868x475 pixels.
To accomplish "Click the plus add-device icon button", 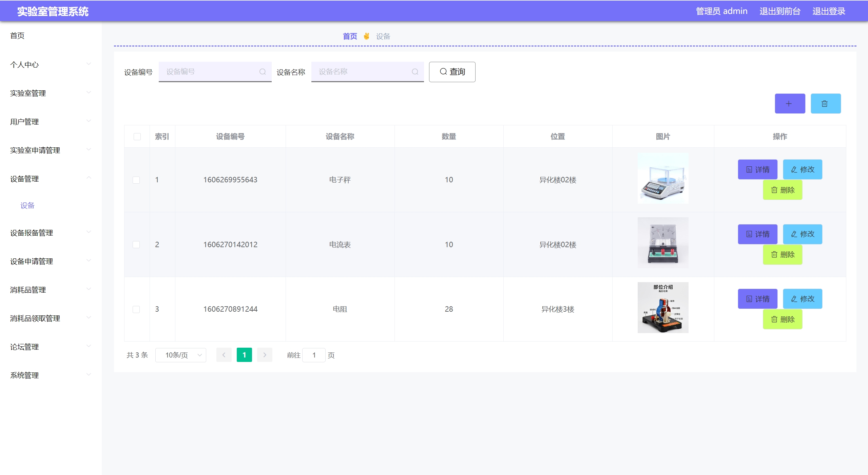I will [789, 104].
